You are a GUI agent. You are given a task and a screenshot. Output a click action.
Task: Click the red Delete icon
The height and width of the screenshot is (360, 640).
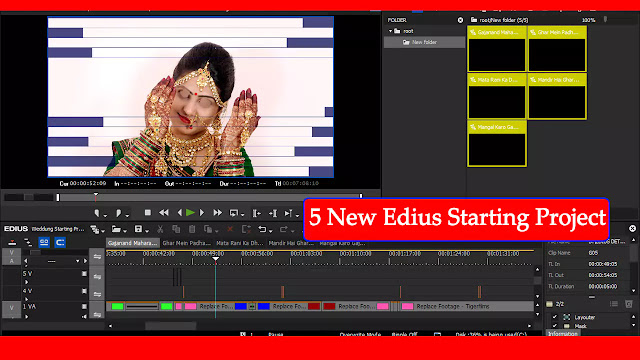pos(230,229)
